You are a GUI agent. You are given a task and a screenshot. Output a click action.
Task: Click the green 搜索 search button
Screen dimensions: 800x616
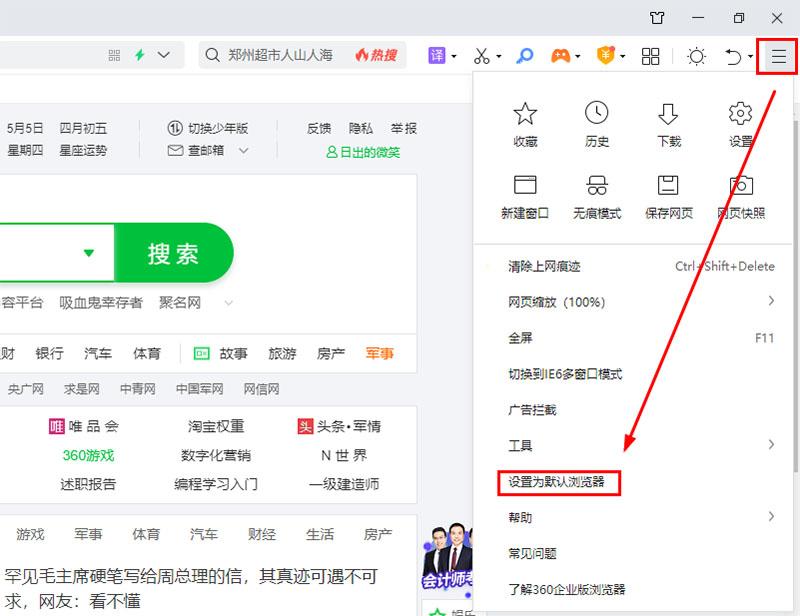tap(174, 253)
